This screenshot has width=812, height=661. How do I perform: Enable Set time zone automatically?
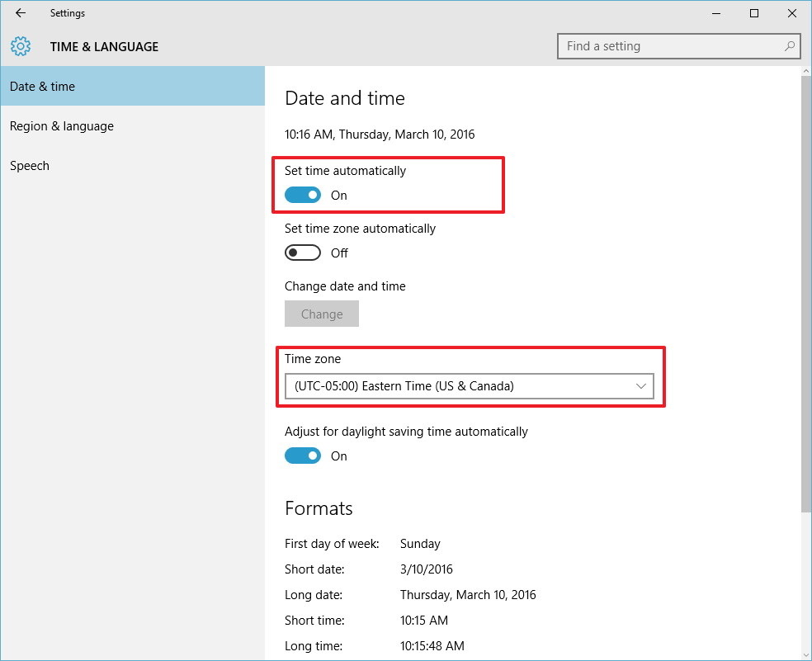click(302, 253)
